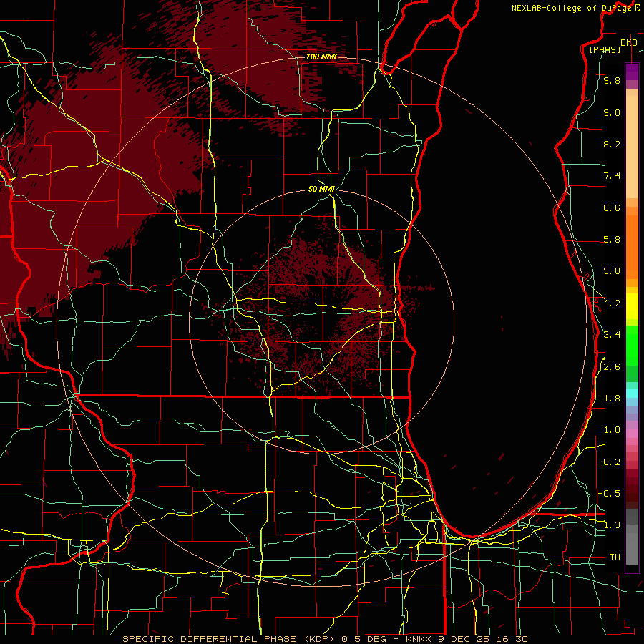644x644 pixels.
Task: Click the [PHAS] unit label
Action: (605, 49)
